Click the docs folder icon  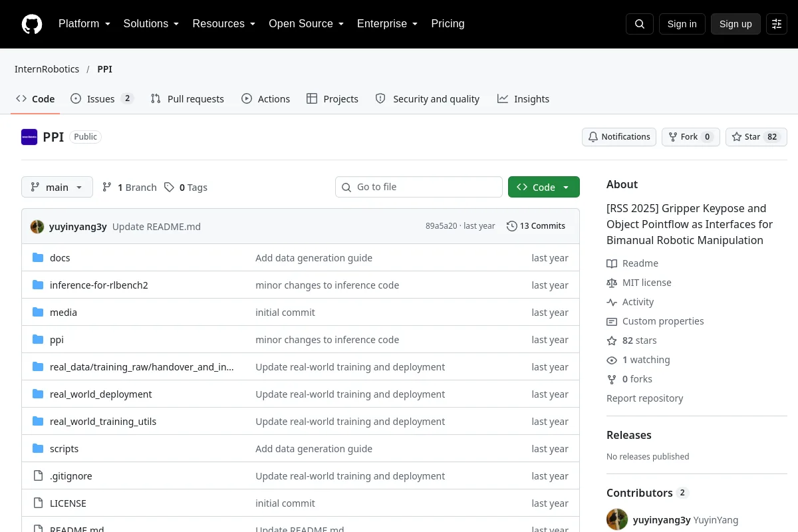[x=38, y=258]
